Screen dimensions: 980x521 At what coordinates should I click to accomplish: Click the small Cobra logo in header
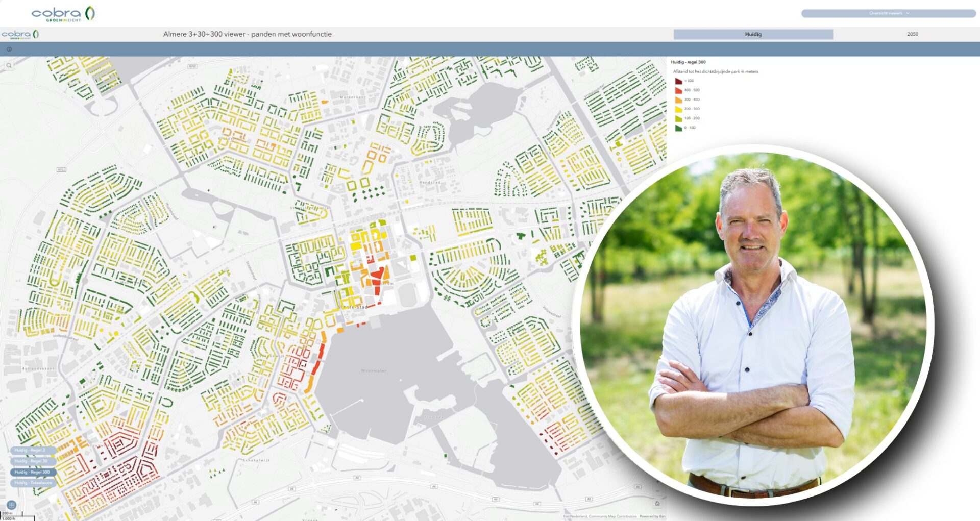tap(20, 34)
